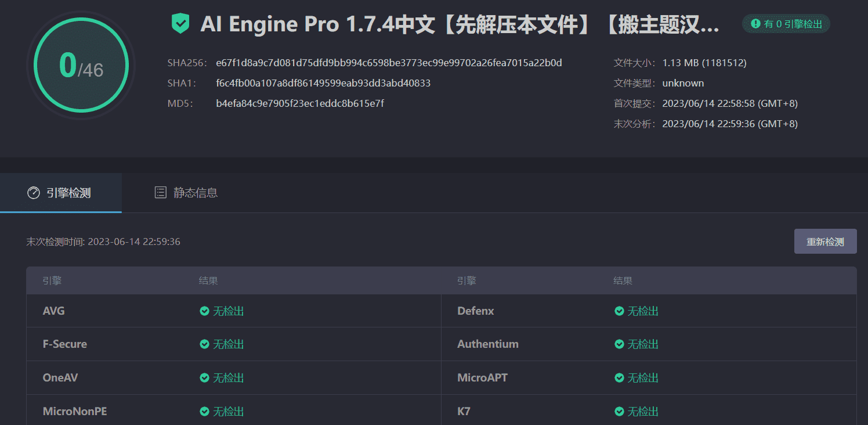This screenshot has width=868, height=425.
Task: Click the file title AI Engine Pro 1.7.4中文
Action: coord(460,24)
